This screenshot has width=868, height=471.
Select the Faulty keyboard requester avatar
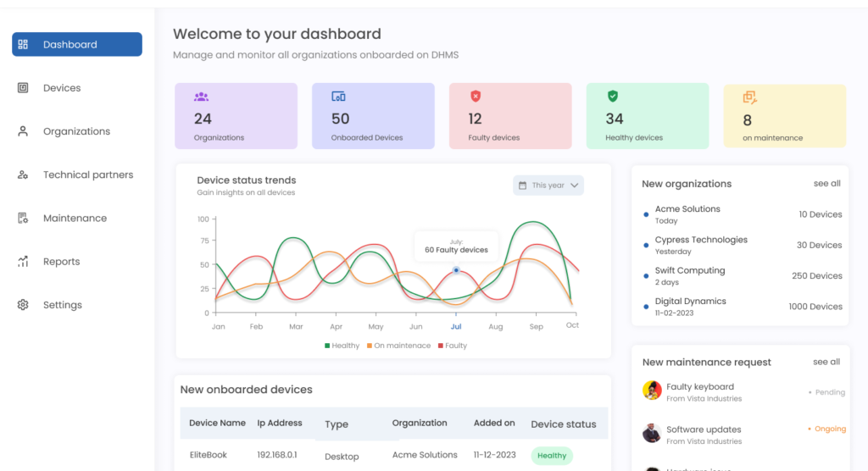click(652, 391)
